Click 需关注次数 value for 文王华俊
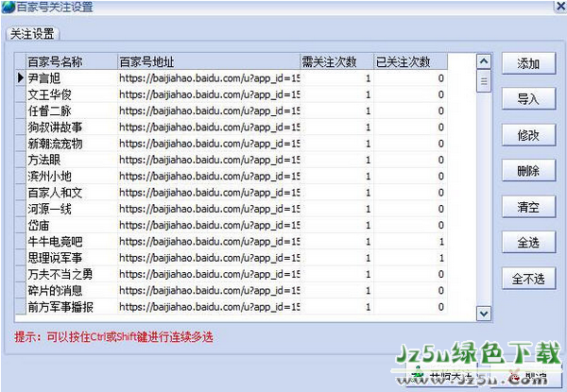 point(337,94)
